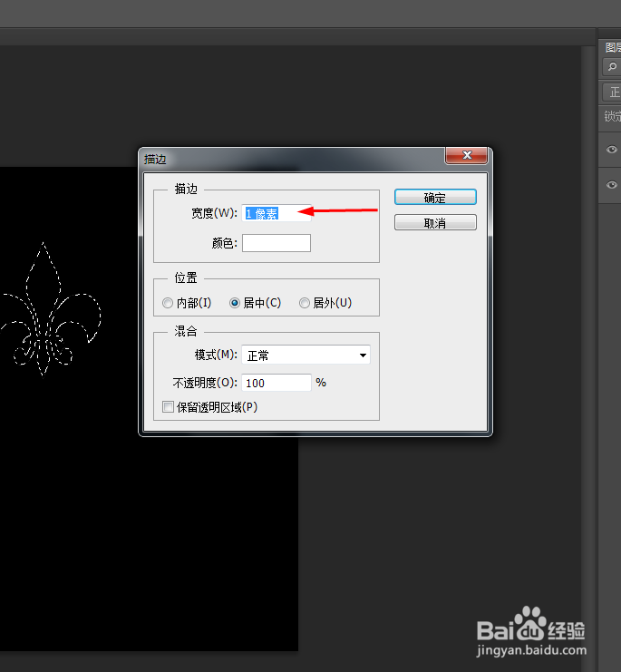Click the 取消 button in the 描边 dialog
The image size is (621, 672).
tap(435, 222)
